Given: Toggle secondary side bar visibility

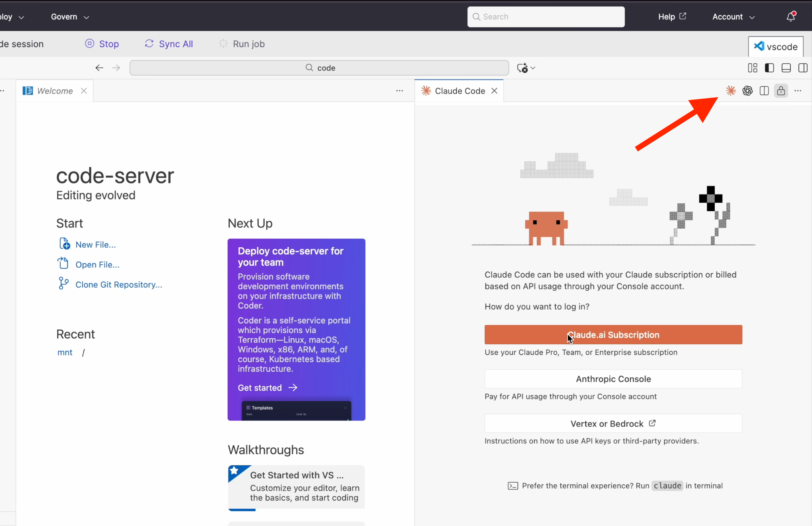Looking at the screenshot, I should 803,68.
